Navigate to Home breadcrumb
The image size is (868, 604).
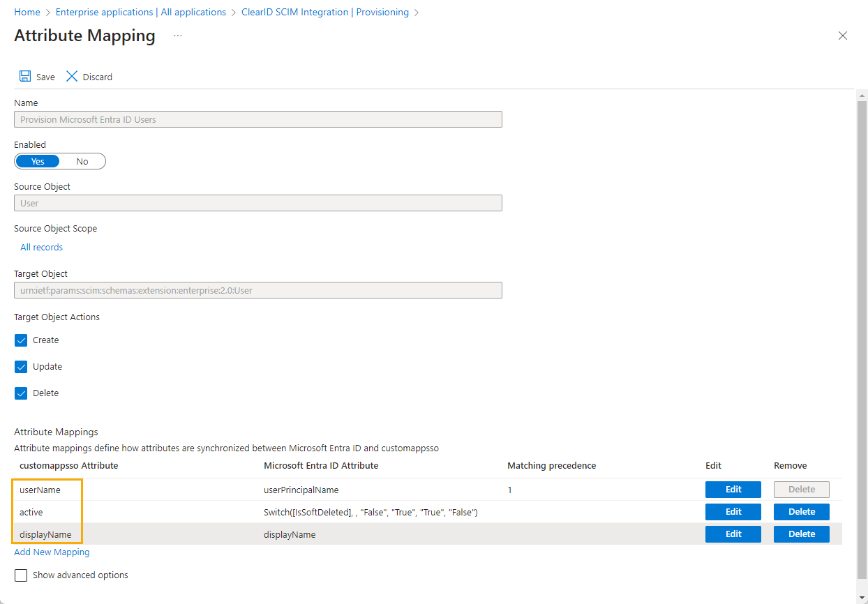[x=27, y=12]
